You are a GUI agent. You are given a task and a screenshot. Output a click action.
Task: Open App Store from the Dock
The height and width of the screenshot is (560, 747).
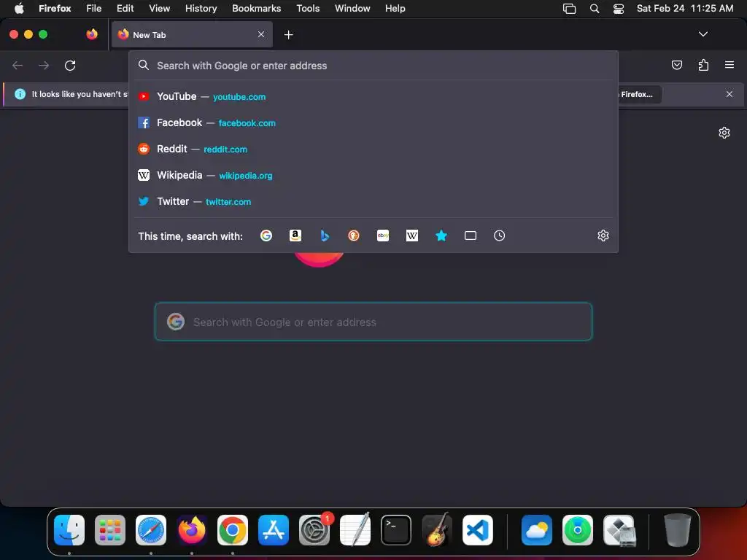coord(274,530)
